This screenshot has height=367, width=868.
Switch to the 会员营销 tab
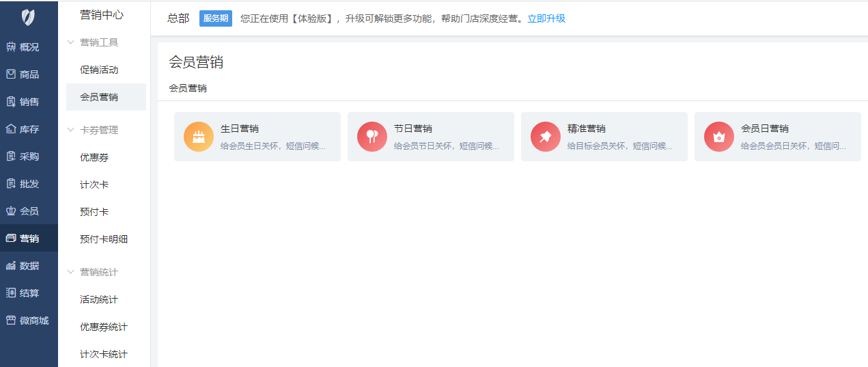pos(188,88)
